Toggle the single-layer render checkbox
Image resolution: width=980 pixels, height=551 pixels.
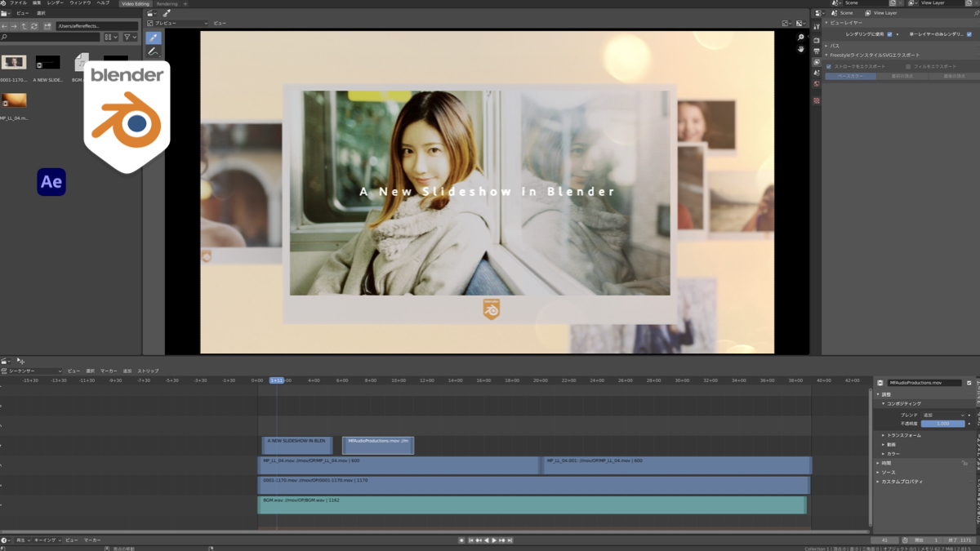click(969, 34)
